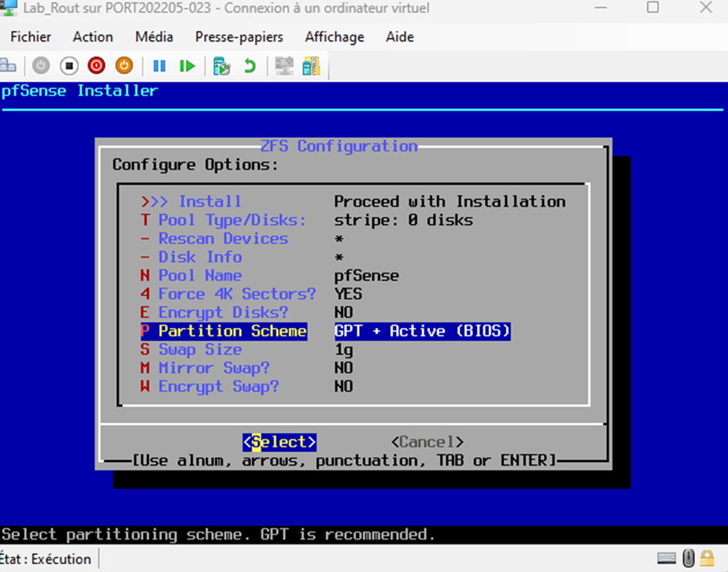Turn off the VM with the stop icon

point(69,66)
